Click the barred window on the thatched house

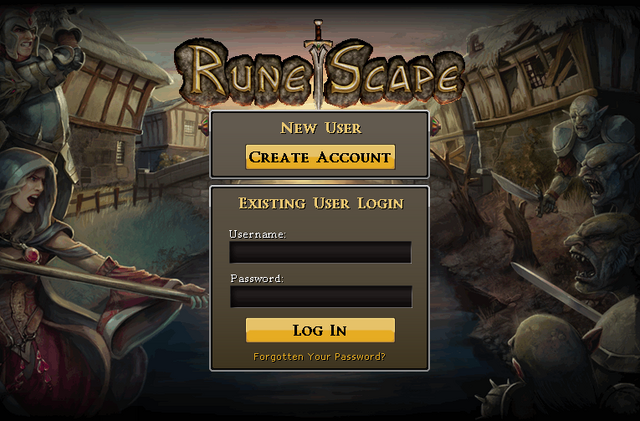[534, 73]
